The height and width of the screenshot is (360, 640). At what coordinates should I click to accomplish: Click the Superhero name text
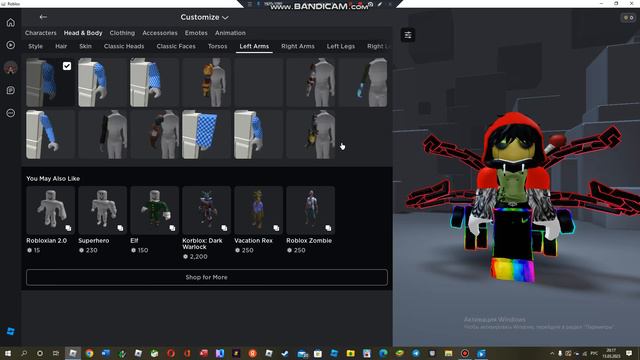[93, 240]
